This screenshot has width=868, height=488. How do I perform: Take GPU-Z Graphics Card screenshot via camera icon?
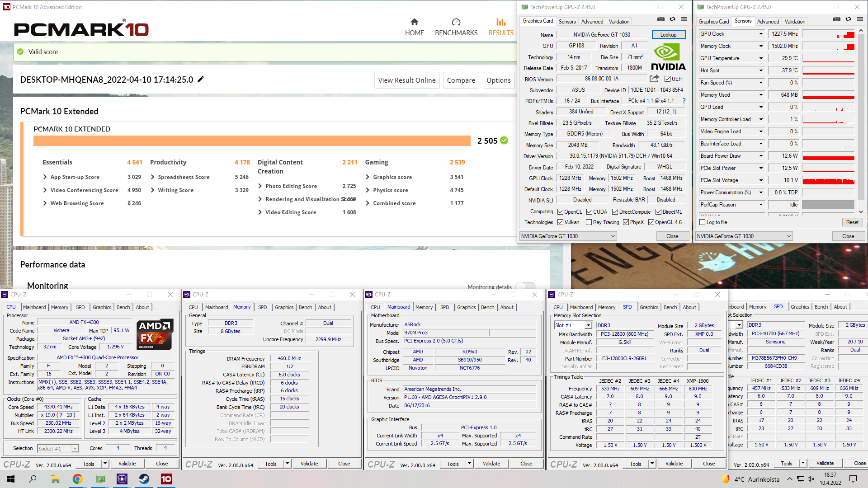click(x=661, y=19)
